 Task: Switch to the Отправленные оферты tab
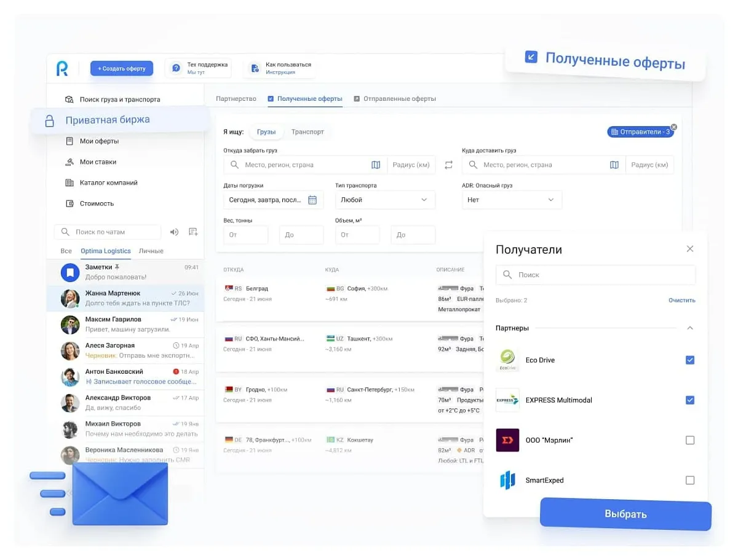point(397,98)
